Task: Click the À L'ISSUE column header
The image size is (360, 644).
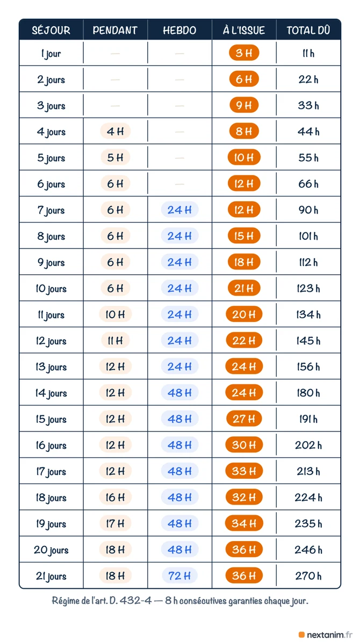Action: coord(244,30)
